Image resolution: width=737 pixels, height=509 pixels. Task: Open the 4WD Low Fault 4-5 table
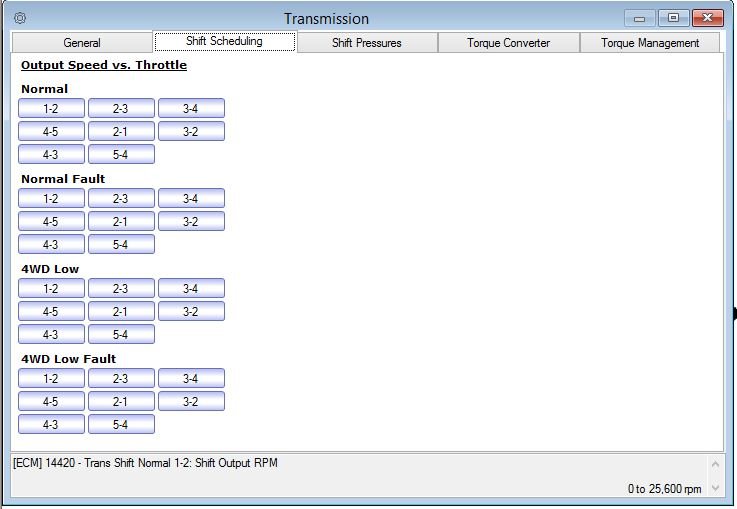(x=51, y=401)
